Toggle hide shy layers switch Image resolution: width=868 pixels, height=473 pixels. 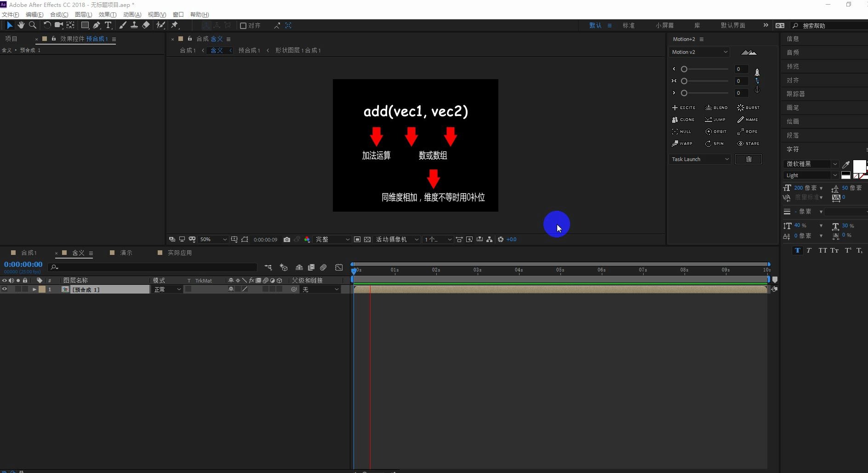coord(299,267)
